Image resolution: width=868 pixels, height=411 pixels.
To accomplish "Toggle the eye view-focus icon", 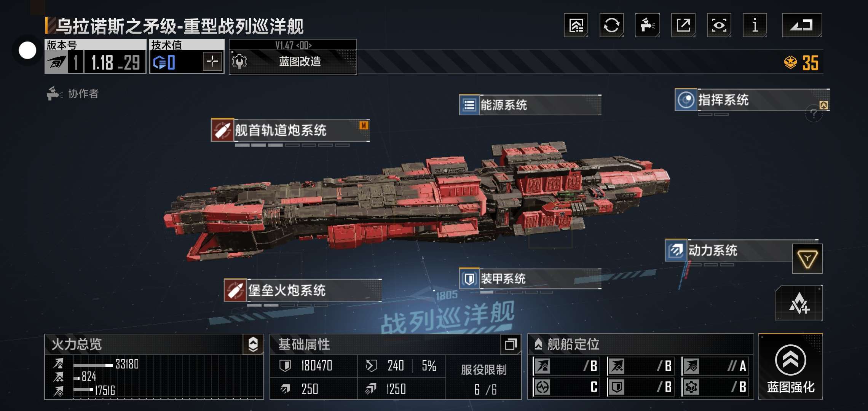I will [x=719, y=25].
